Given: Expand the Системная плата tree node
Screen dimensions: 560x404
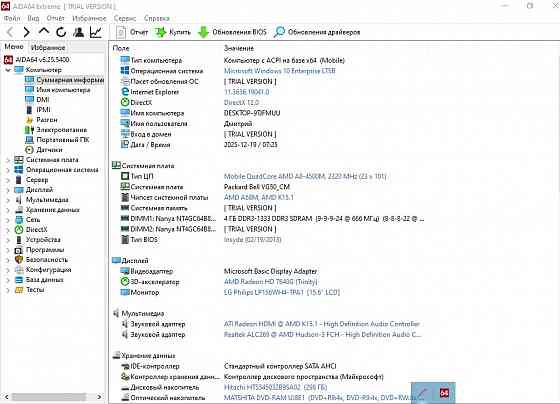Looking at the screenshot, I should (8, 160).
